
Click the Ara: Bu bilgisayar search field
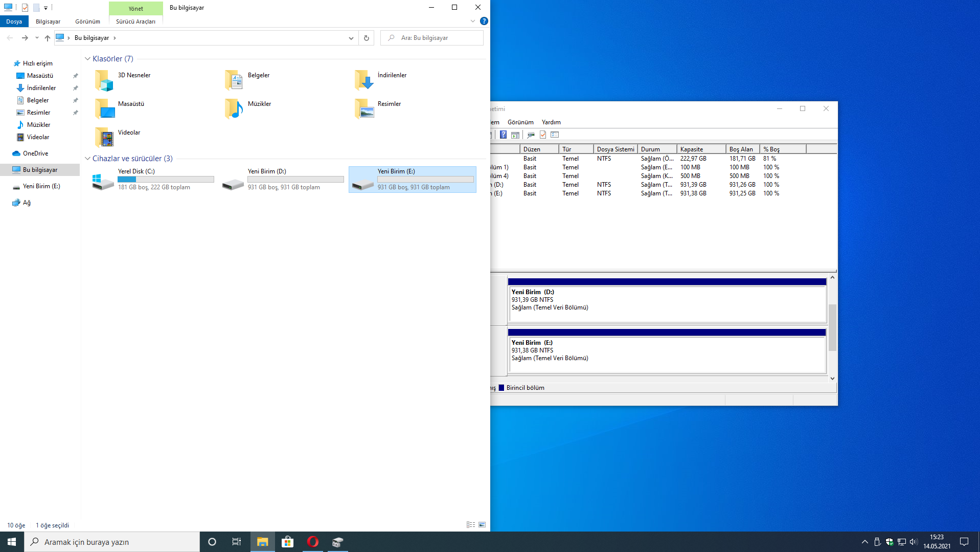coord(432,38)
